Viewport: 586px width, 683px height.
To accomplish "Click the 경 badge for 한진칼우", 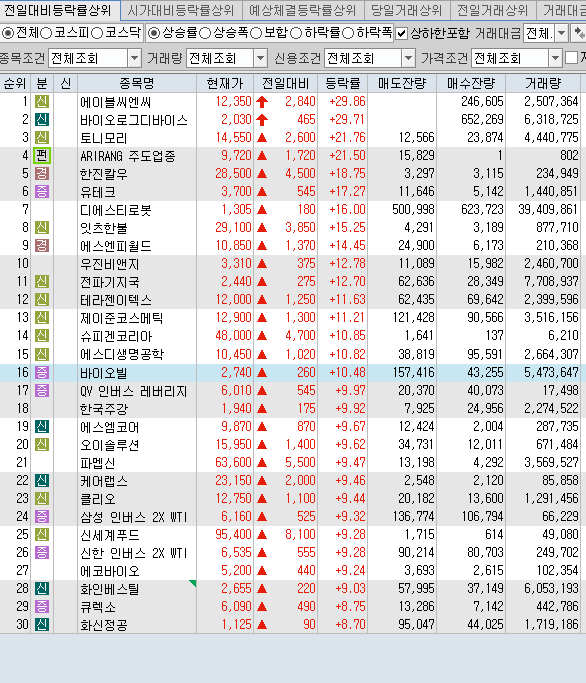I will tap(42, 173).
